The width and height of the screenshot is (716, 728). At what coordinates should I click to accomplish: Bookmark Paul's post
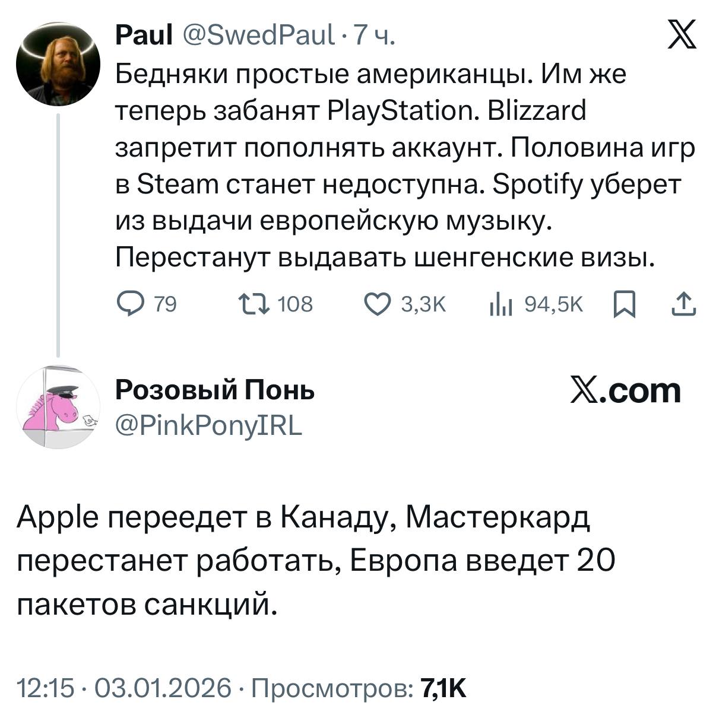624,305
